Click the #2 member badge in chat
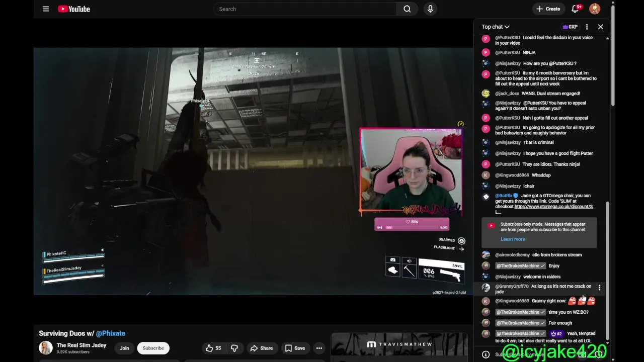Screen dimensions: 644x362 (x=556, y=333)
